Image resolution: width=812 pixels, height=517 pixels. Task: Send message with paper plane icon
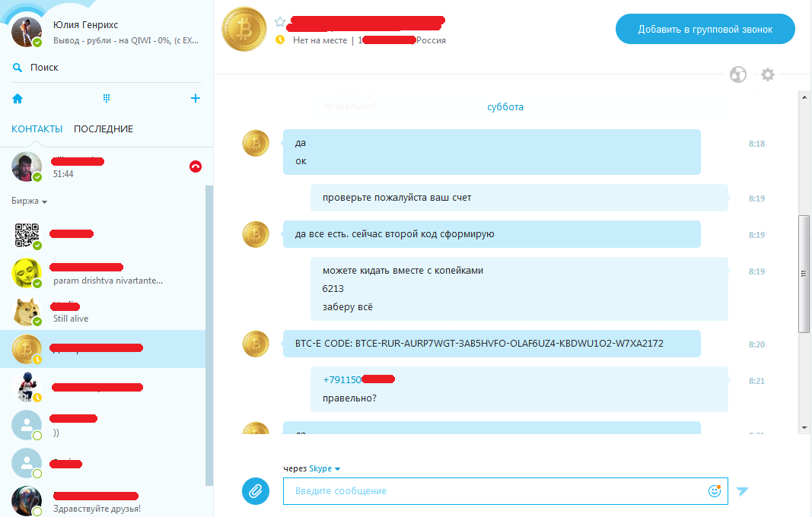pos(743,490)
